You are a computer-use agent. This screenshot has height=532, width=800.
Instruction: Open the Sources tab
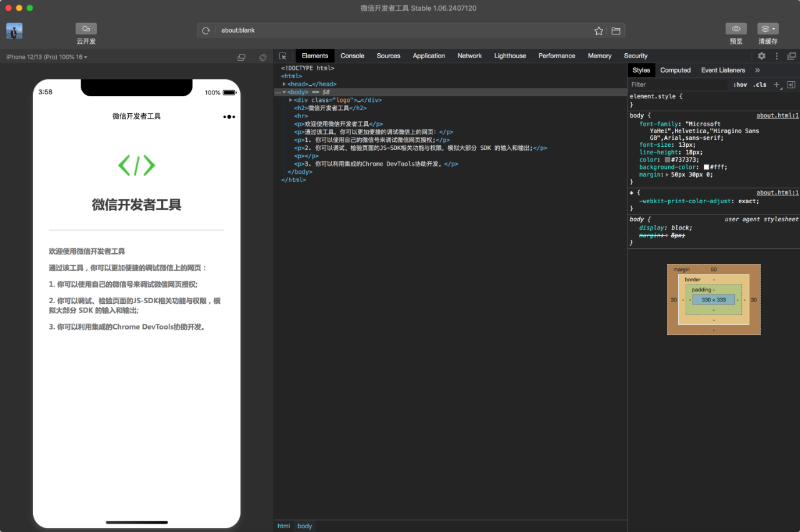point(388,56)
